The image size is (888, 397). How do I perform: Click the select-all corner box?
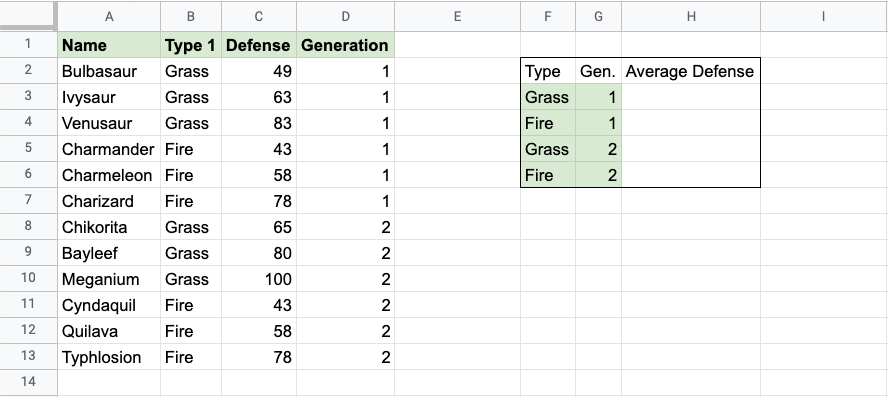(28, 16)
